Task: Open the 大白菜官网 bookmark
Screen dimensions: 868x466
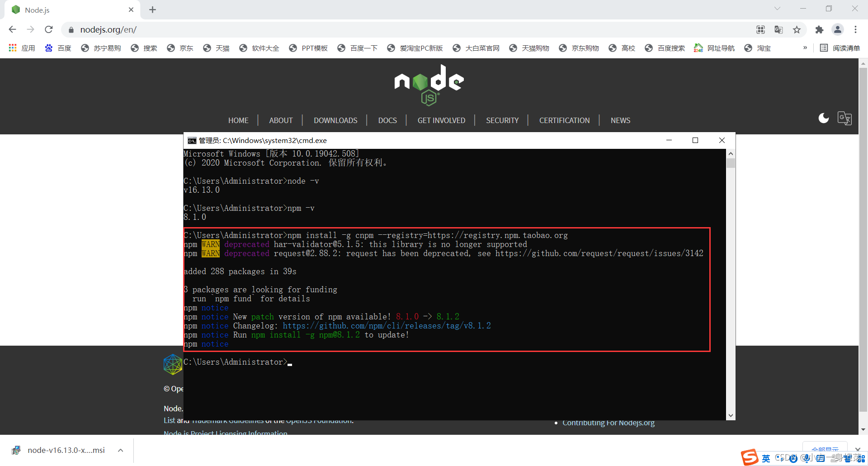Action: click(476, 48)
